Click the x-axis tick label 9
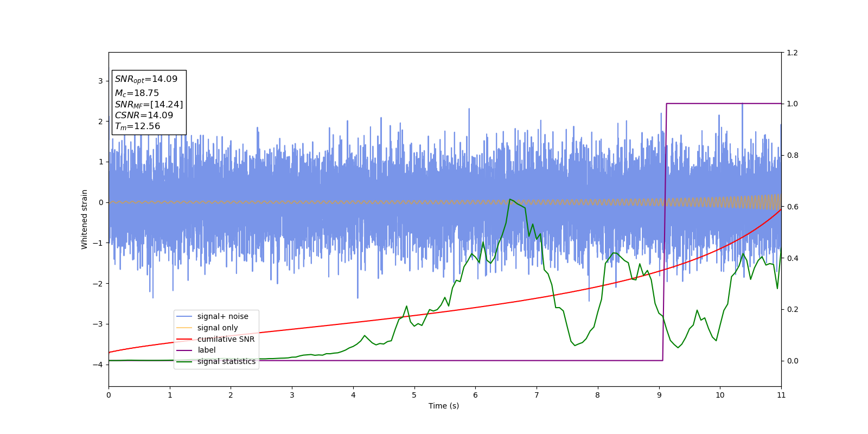The width and height of the screenshot is (868, 434). (659, 395)
